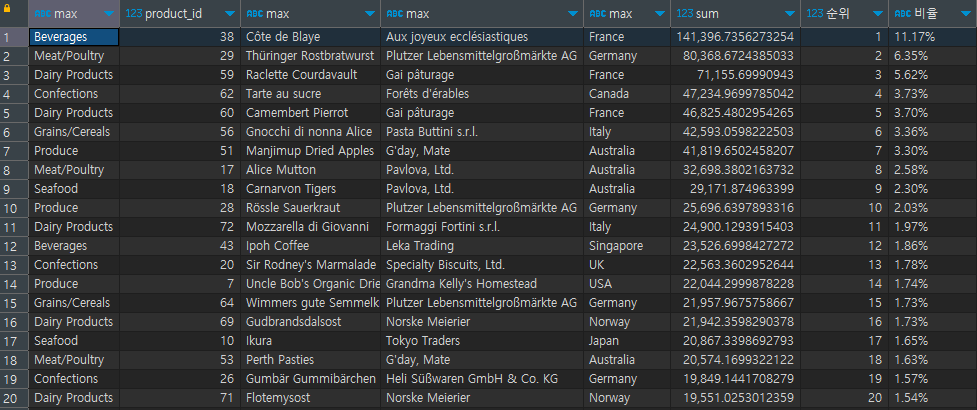
Task: Open the filter dropdown arrow of sum column
Action: click(x=789, y=14)
